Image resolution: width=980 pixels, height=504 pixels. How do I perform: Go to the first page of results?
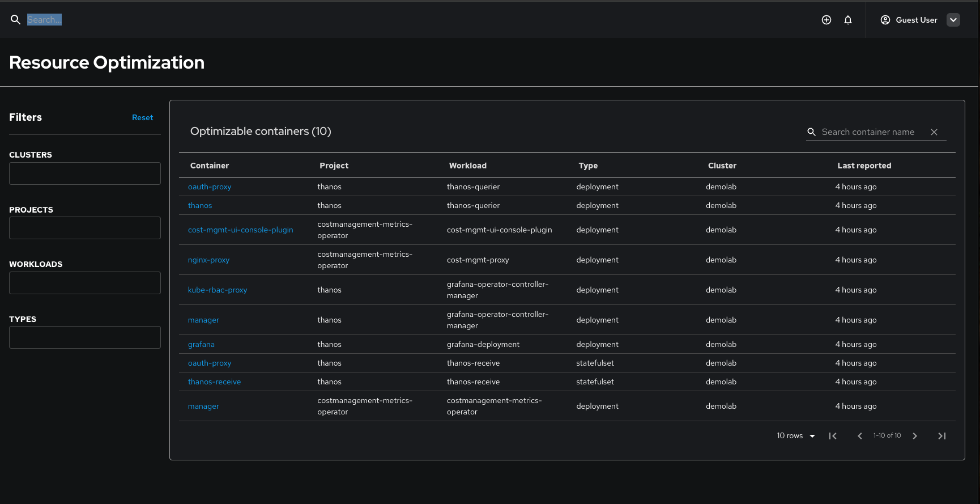pos(833,436)
